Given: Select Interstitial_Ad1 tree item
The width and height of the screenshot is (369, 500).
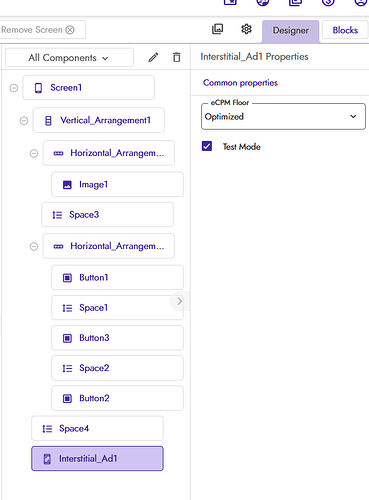Looking at the screenshot, I should 97,459.
